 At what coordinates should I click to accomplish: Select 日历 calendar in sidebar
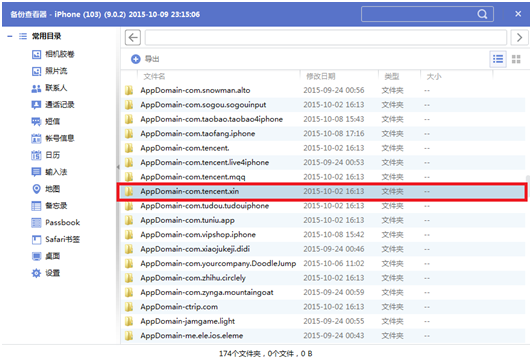point(46,155)
